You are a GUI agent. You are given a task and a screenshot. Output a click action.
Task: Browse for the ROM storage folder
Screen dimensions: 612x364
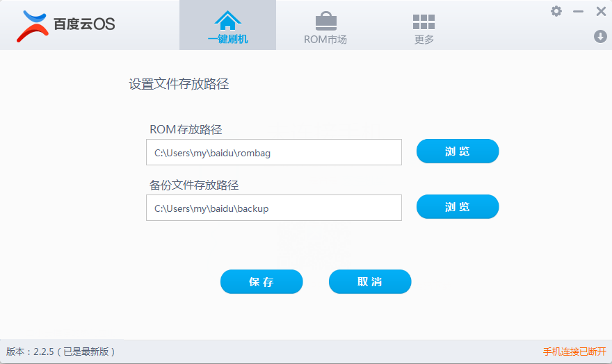[x=457, y=151]
